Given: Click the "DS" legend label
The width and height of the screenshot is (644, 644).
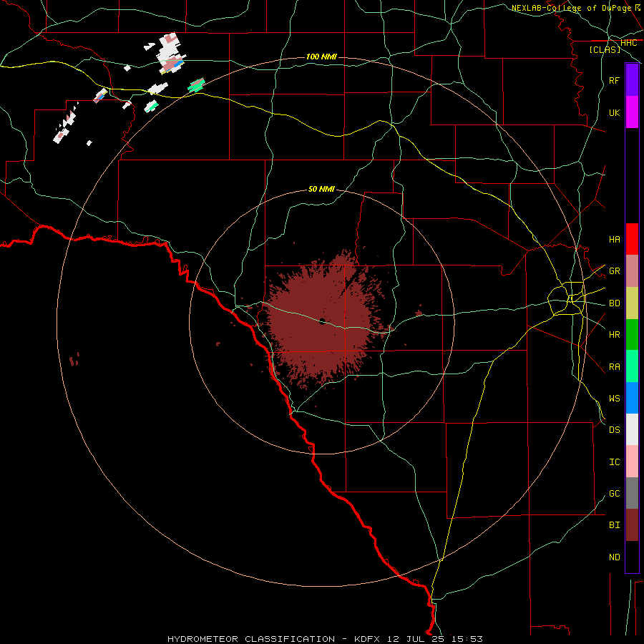Looking at the screenshot, I should pos(614,429).
